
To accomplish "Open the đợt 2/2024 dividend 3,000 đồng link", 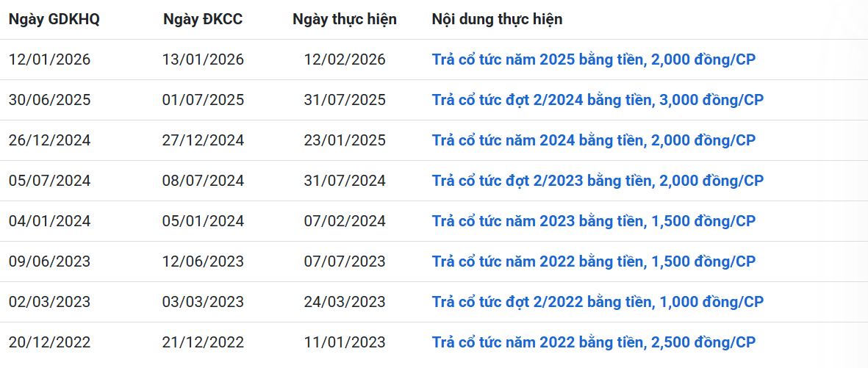I will pyautogui.click(x=598, y=100).
